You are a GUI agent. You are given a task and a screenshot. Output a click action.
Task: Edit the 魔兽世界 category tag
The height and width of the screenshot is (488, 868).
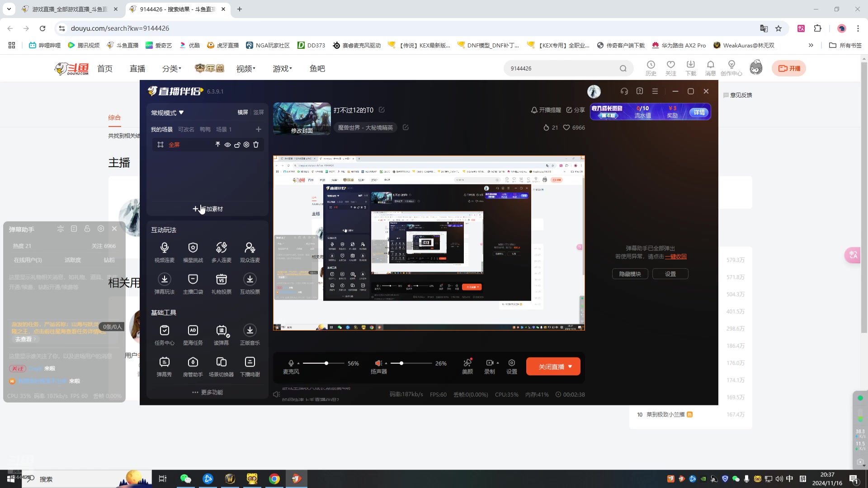pyautogui.click(x=406, y=127)
